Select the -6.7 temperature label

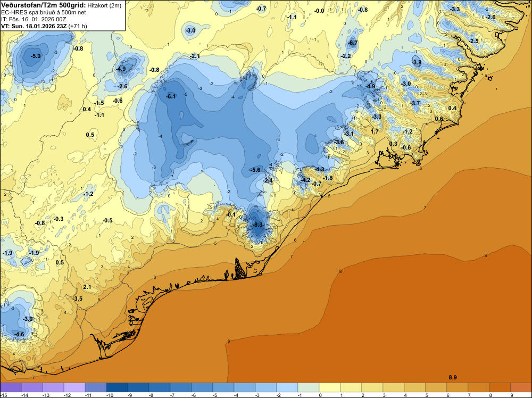(x=353, y=43)
